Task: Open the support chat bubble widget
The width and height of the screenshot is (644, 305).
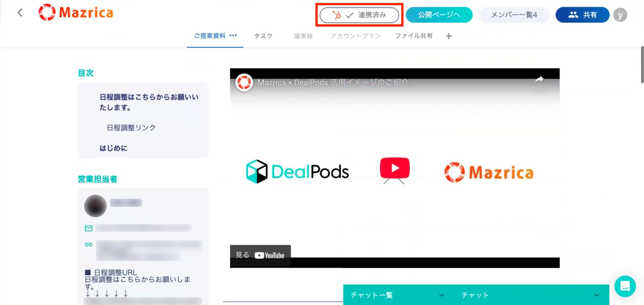Action: [625, 286]
